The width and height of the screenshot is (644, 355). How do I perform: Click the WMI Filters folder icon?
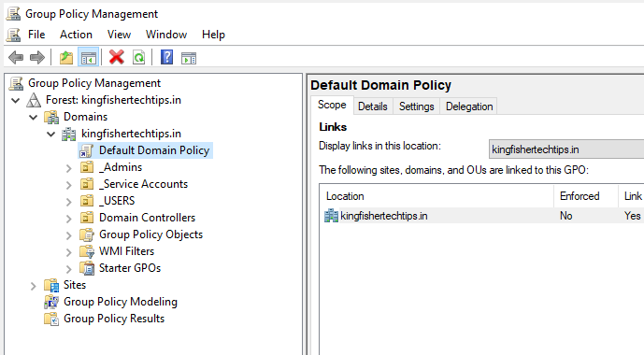87,251
